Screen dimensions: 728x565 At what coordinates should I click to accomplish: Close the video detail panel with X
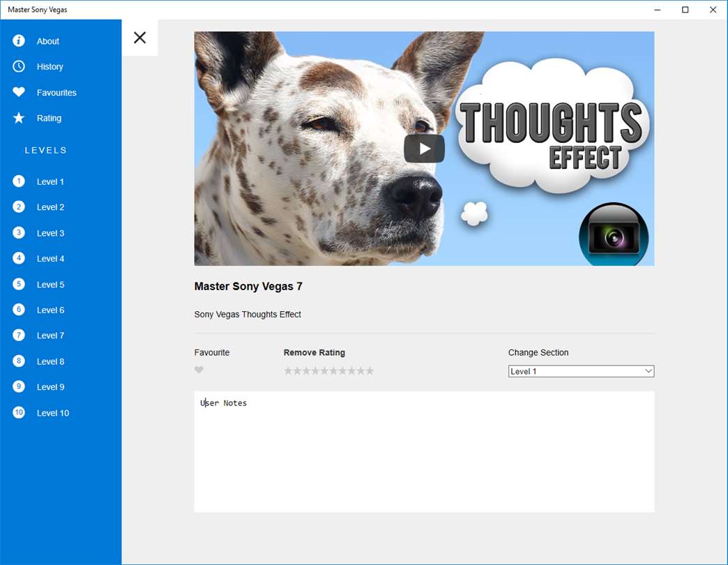(139, 38)
